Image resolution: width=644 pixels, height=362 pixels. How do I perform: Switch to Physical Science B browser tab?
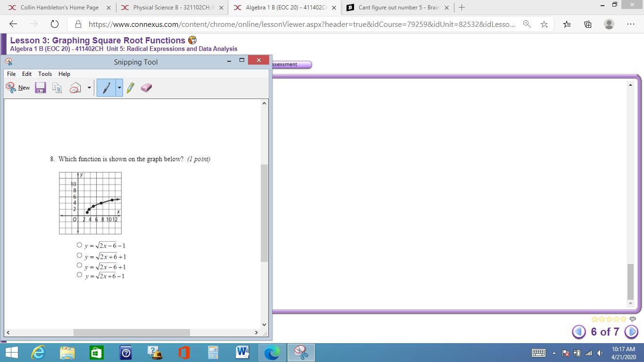point(172,8)
